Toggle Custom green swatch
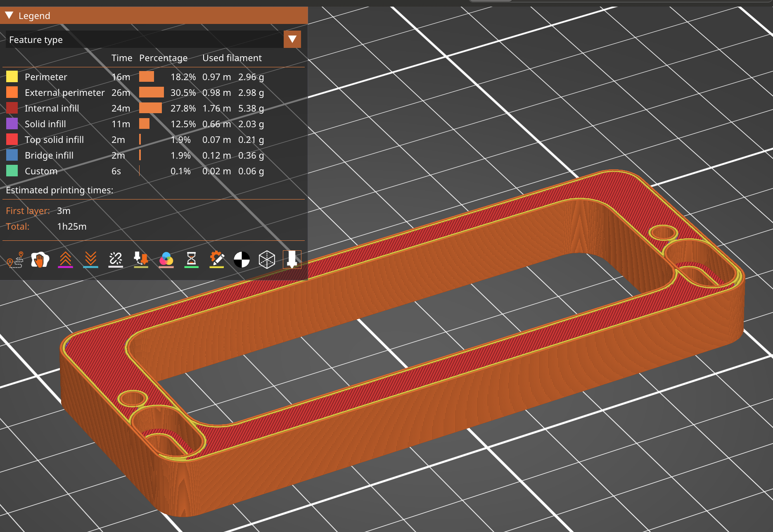The width and height of the screenshot is (773, 532). click(12, 171)
